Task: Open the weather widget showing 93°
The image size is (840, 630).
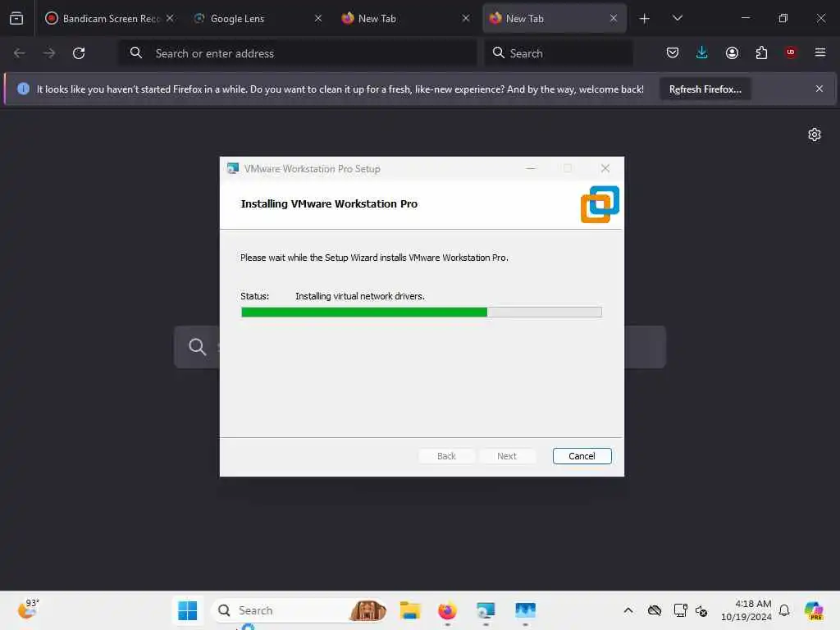Action: coord(29,609)
